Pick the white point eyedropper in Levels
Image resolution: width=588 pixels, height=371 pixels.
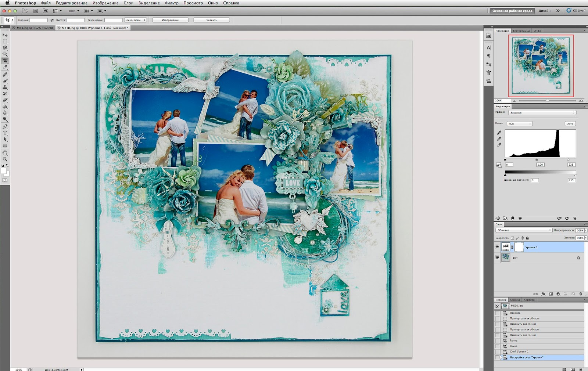(499, 145)
